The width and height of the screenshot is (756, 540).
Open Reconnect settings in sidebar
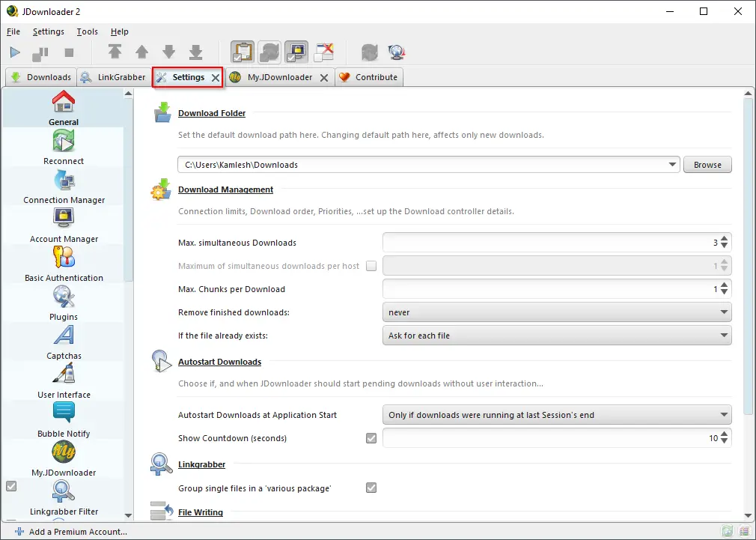click(63, 148)
